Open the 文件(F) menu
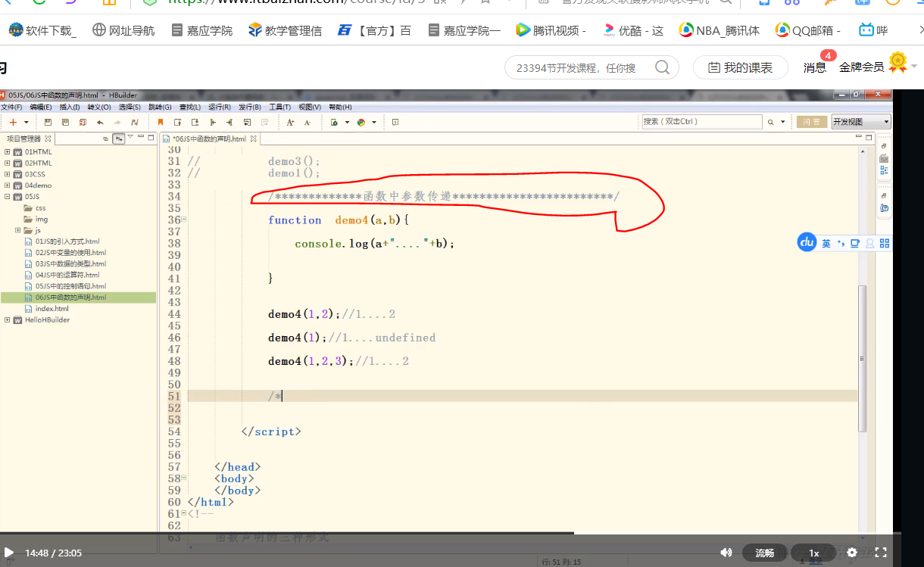Screen dimensions: 924x567 point(11,107)
